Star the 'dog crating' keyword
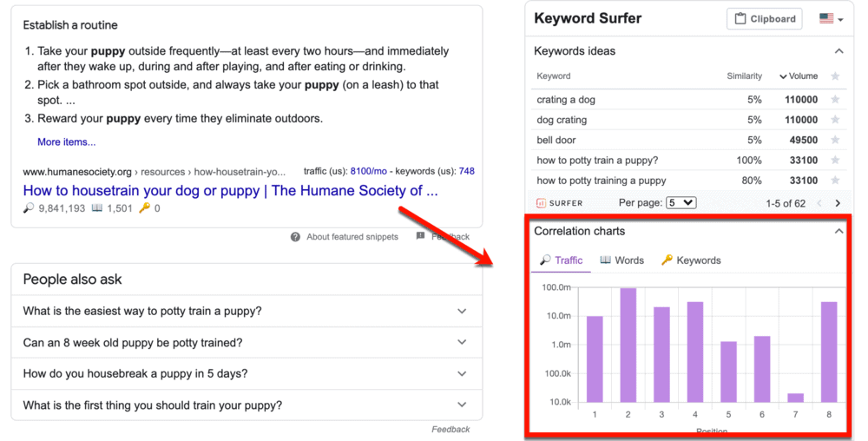Viewport: 868px width, 441px height. [835, 120]
